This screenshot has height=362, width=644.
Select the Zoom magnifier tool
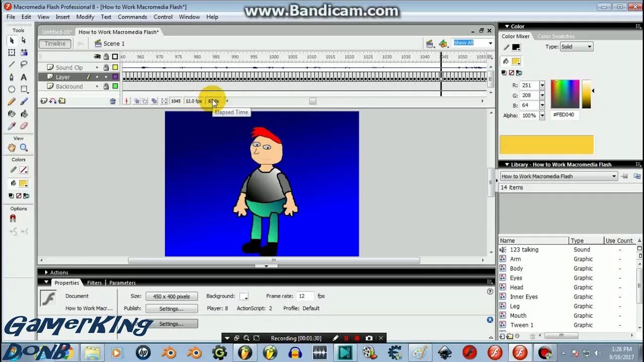[x=24, y=148]
